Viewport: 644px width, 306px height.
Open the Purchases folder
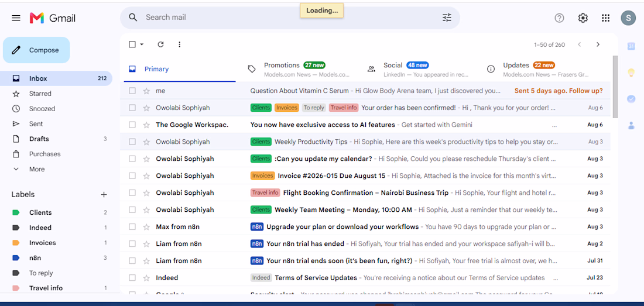pos(56,154)
